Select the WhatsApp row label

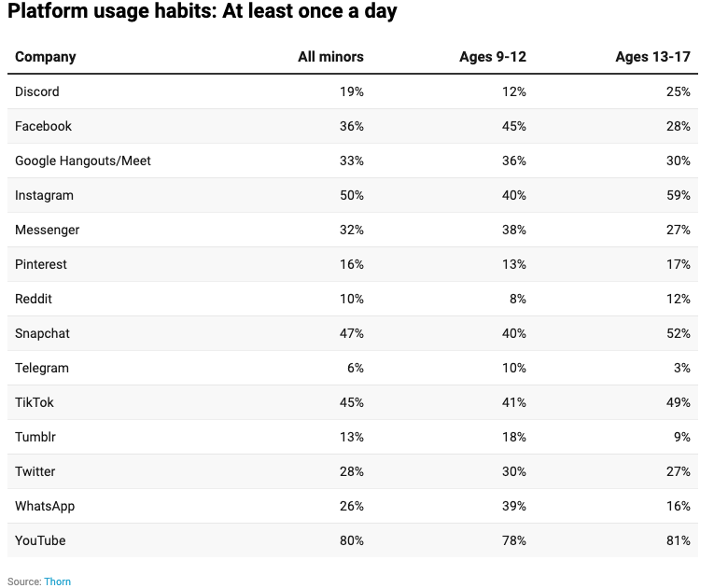click(45, 506)
